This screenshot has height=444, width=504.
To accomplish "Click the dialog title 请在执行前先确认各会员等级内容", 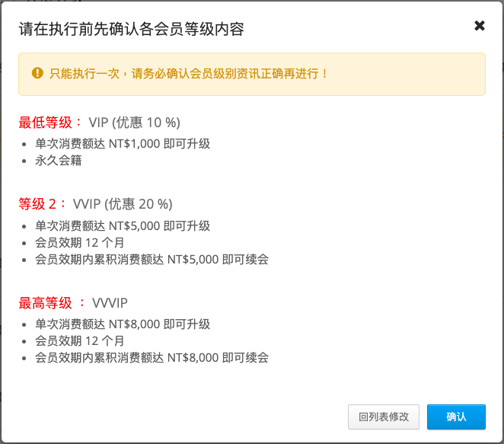I will (131, 29).
